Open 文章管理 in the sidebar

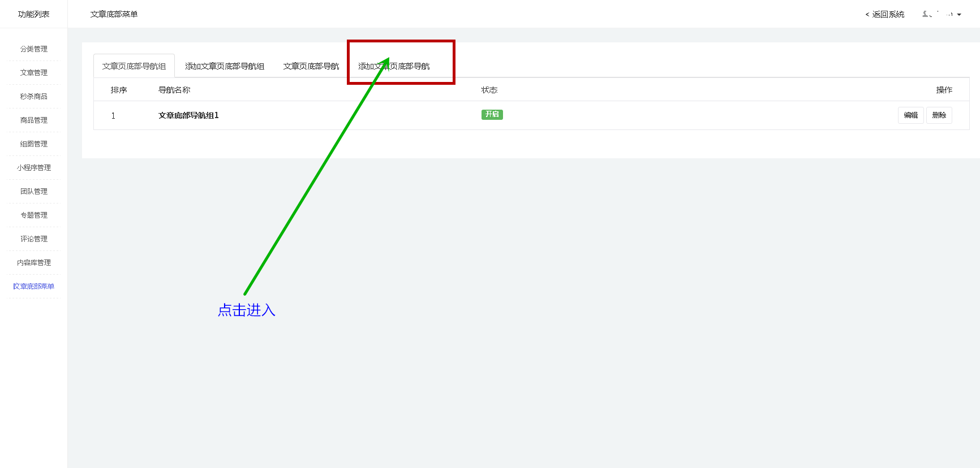click(x=34, y=73)
